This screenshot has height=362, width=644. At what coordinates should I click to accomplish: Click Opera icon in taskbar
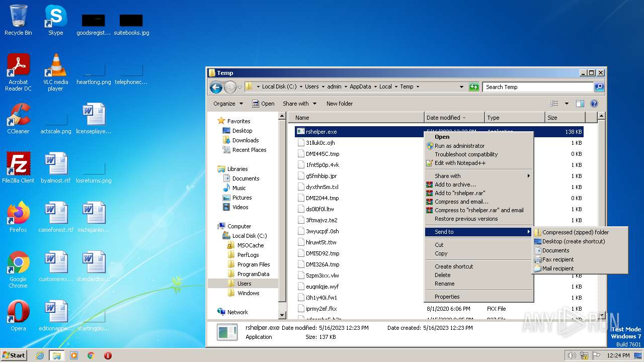[108, 355]
